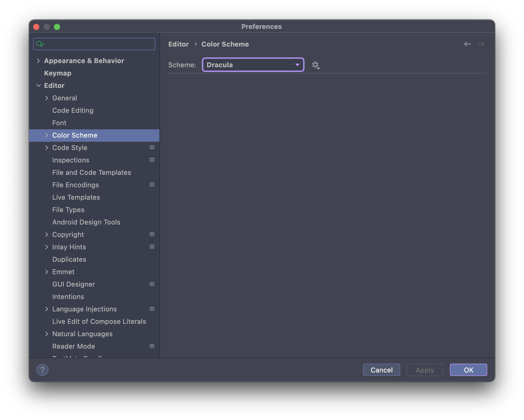Navigate to Live Templates section
The image size is (524, 420).
click(76, 197)
